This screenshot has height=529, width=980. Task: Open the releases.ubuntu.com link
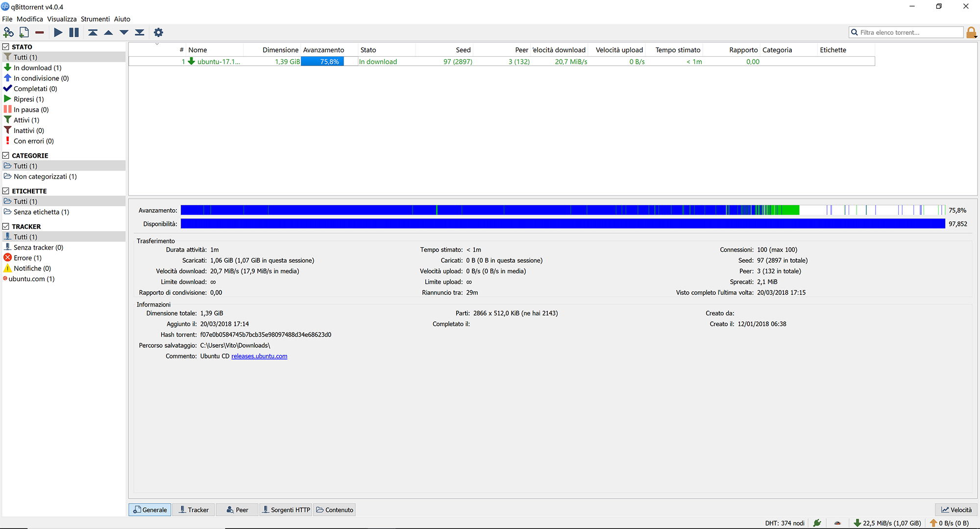tap(259, 356)
